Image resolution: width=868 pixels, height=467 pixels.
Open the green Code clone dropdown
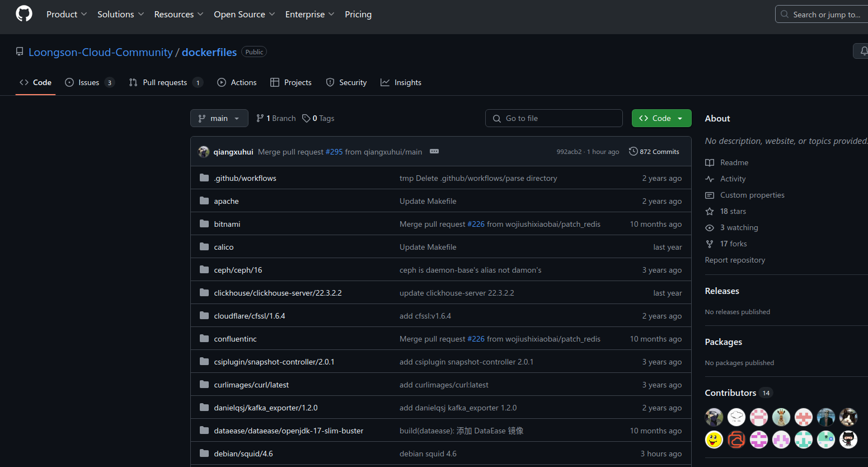(x=661, y=118)
